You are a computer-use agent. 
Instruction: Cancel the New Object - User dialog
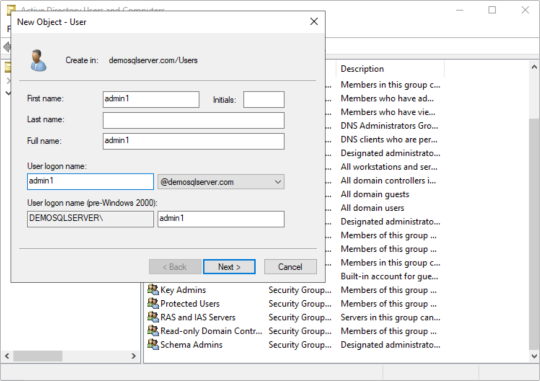click(290, 267)
